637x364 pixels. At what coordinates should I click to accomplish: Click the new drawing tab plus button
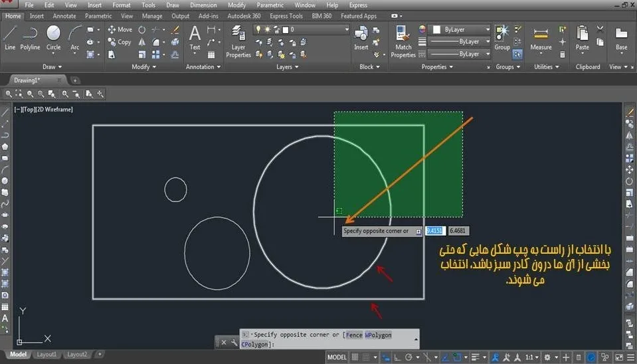click(75, 80)
